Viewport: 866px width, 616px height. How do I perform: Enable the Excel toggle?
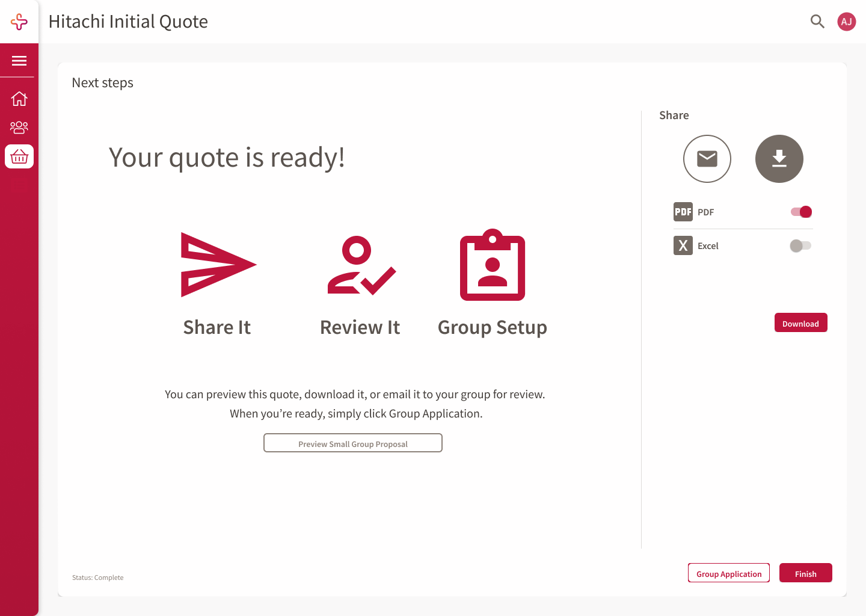(x=801, y=245)
